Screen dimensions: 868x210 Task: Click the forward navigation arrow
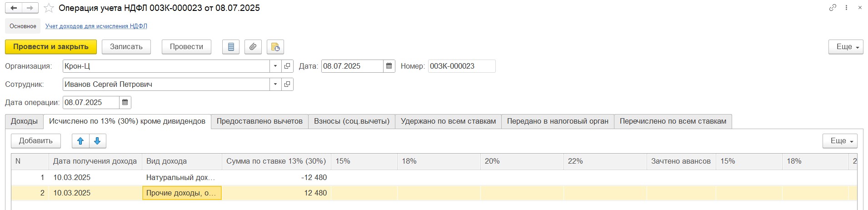(30, 8)
